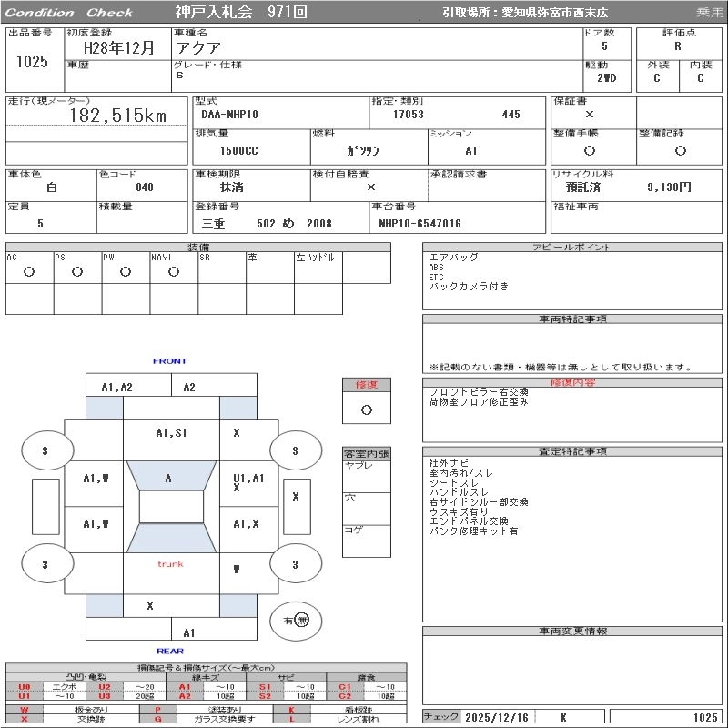Select the windshield area marked A
The image size is (728, 728).
(168, 478)
